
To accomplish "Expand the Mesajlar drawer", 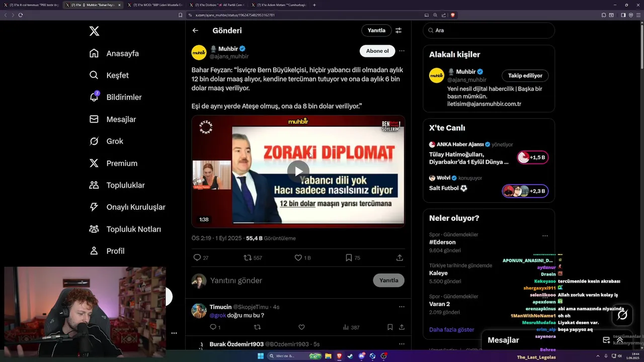I will coord(620,340).
